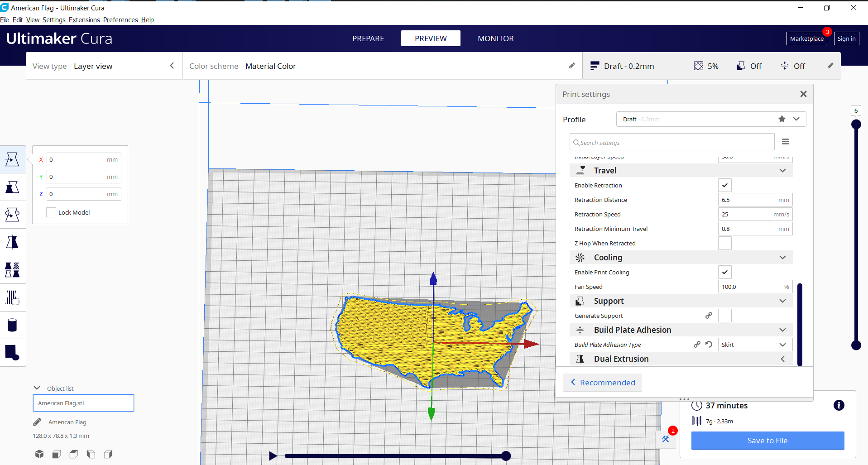This screenshot has height=465, width=868.
Task: Click the pencil icon beside American Flag name
Action: click(37, 422)
